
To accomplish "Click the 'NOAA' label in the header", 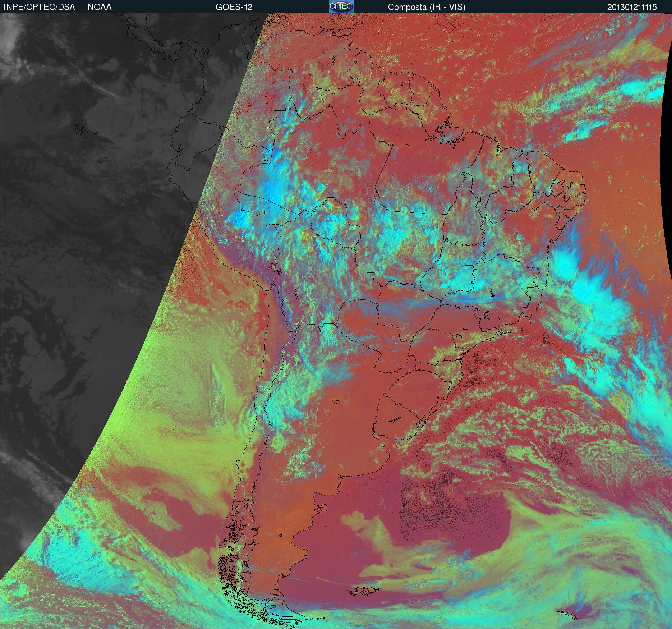I will click(100, 7).
